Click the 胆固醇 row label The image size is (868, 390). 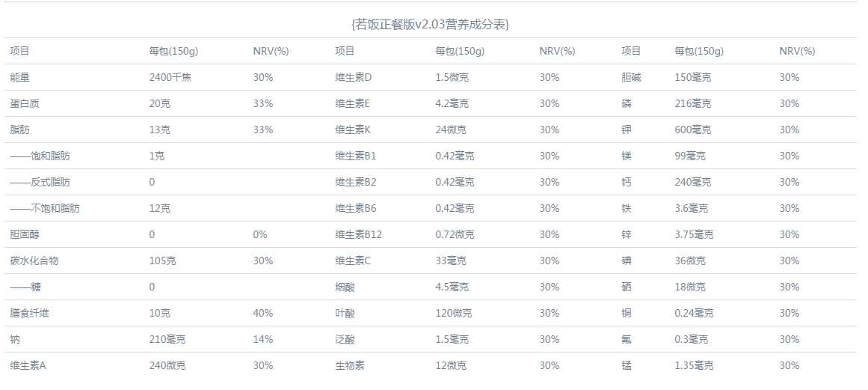25,234
